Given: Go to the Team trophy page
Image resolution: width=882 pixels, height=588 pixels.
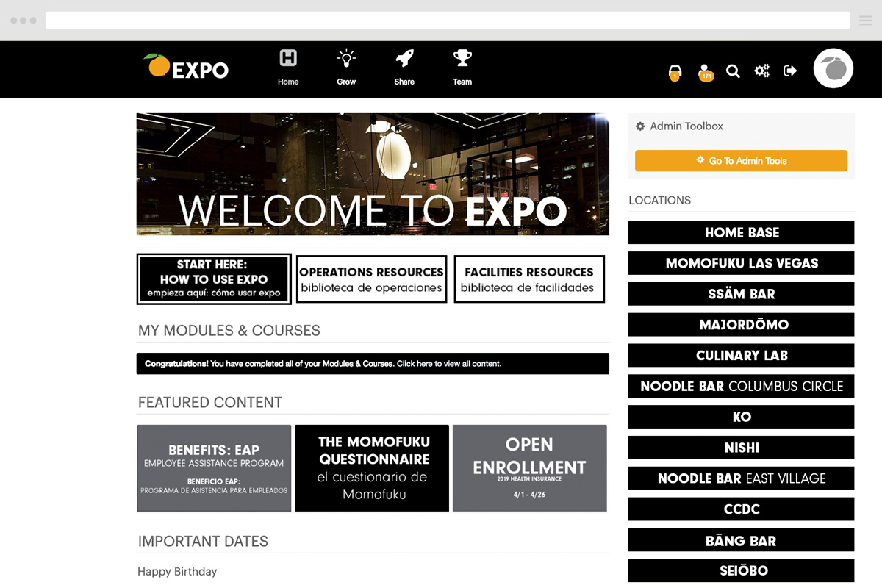Looking at the screenshot, I should (462, 66).
